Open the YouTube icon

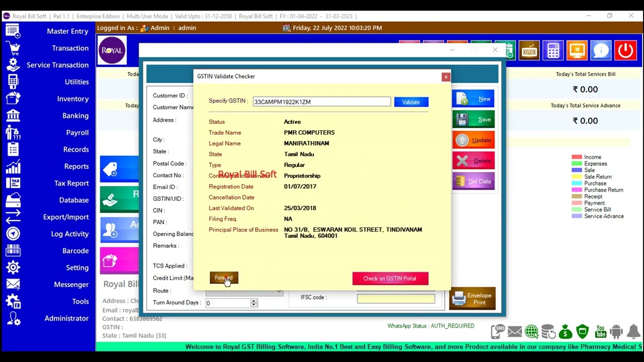600,331
